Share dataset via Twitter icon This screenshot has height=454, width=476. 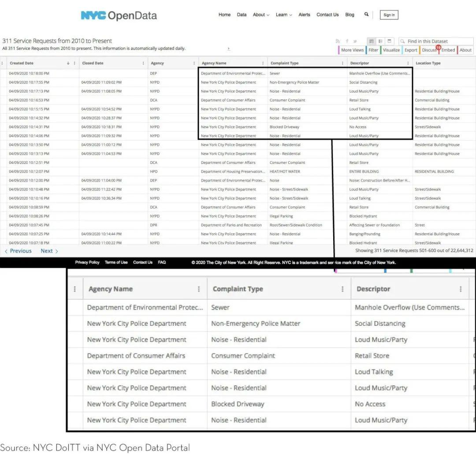point(355,41)
